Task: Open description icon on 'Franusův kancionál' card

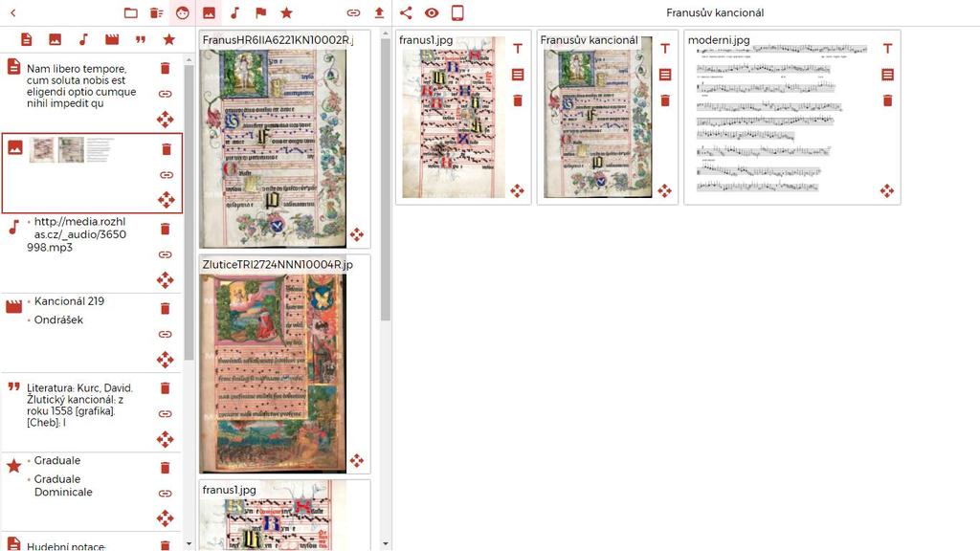Action: [x=665, y=75]
